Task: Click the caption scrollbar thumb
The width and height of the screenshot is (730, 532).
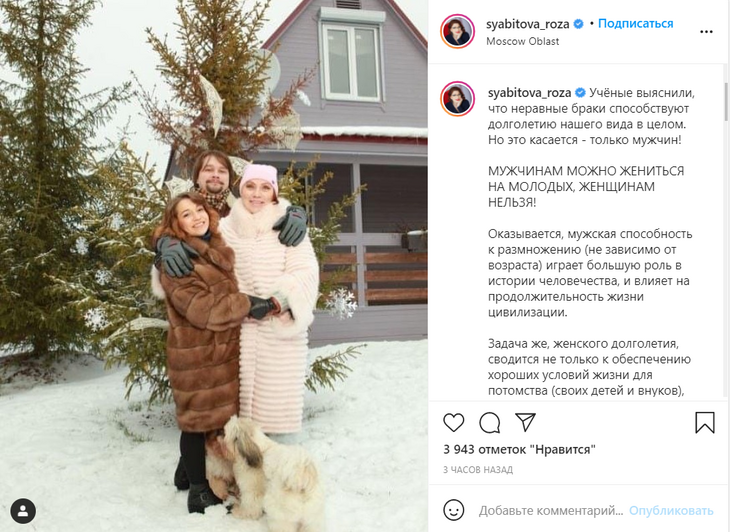Action: [x=726, y=101]
